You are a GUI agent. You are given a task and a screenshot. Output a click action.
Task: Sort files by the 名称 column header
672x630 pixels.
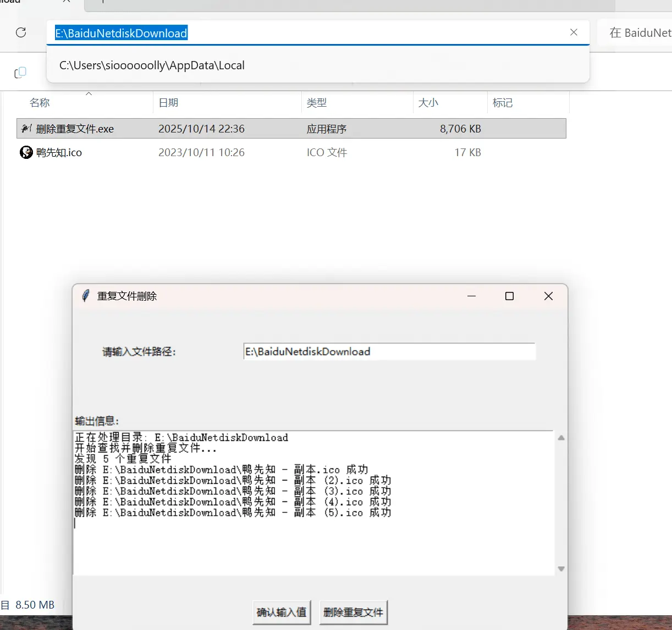click(40, 103)
